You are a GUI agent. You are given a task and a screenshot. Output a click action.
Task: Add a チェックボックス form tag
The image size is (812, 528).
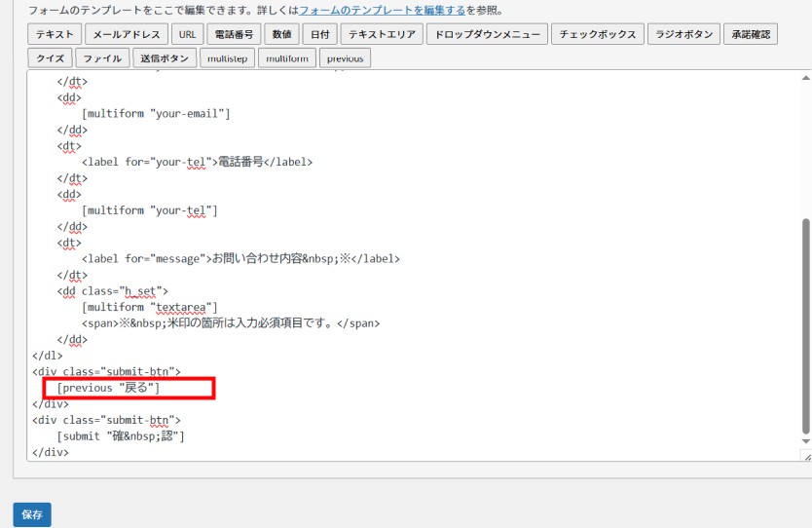click(598, 34)
